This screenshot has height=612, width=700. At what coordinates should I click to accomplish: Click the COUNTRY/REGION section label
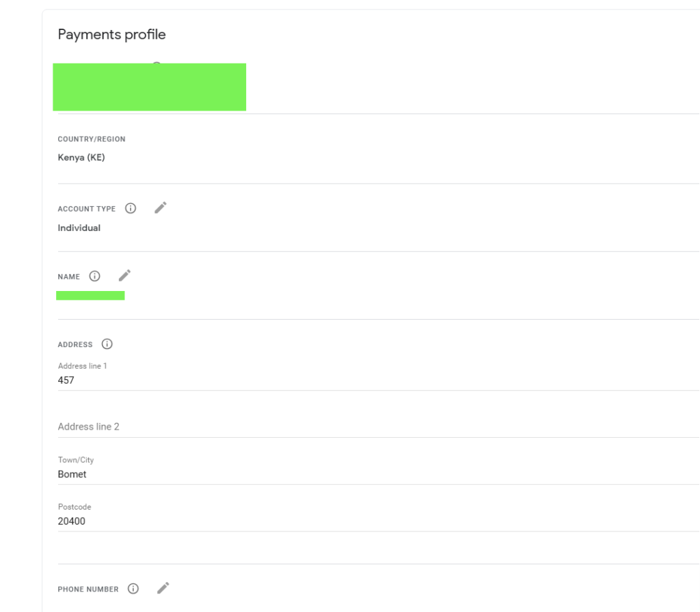[x=91, y=139]
